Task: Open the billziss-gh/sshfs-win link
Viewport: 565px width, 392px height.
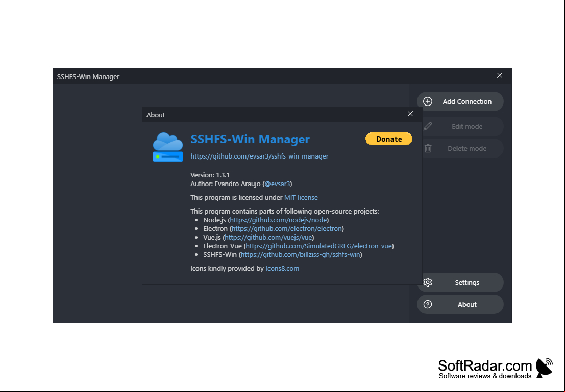Action: pyautogui.click(x=301, y=254)
